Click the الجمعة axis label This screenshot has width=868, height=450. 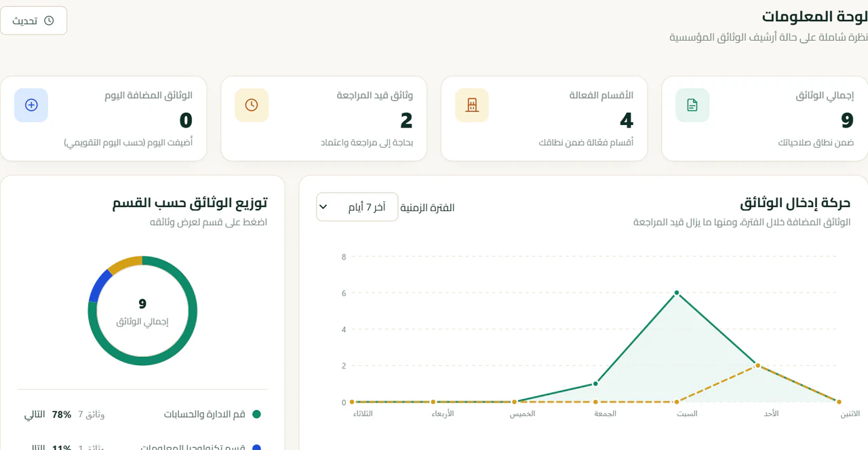click(606, 413)
